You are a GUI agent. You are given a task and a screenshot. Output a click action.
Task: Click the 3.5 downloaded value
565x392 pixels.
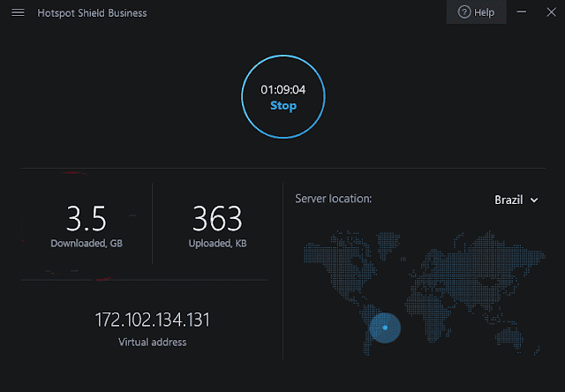87,218
